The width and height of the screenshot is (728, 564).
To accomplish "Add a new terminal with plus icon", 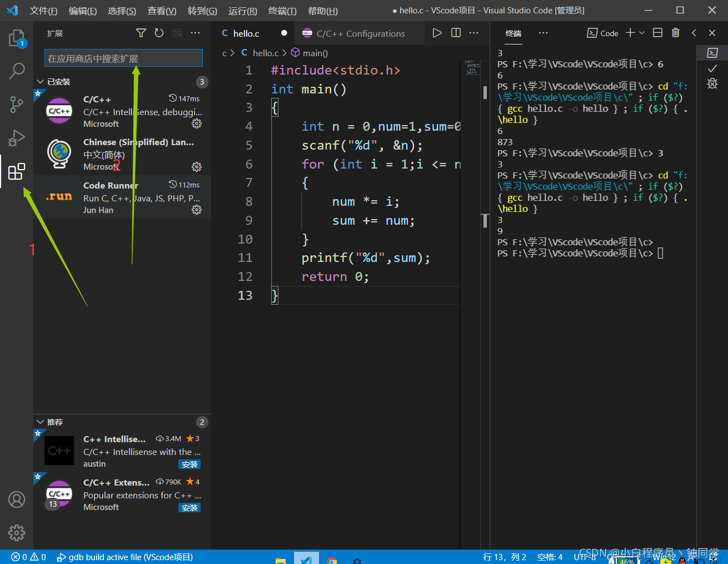I will tap(630, 33).
